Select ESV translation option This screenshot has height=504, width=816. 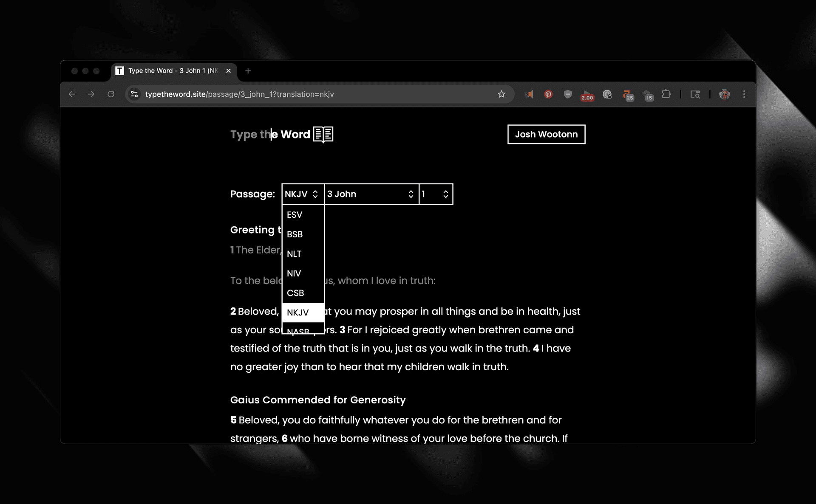pyautogui.click(x=303, y=215)
